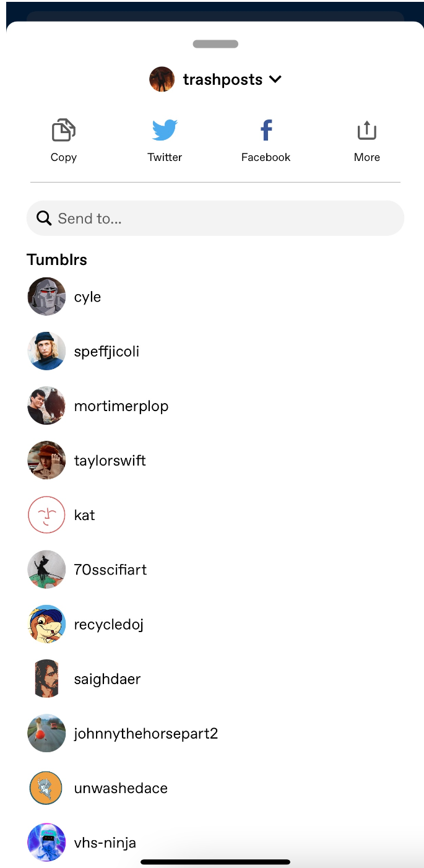Viewport: 424px width, 868px height.
Task: Open More sharing options
Action: [366, 130]
